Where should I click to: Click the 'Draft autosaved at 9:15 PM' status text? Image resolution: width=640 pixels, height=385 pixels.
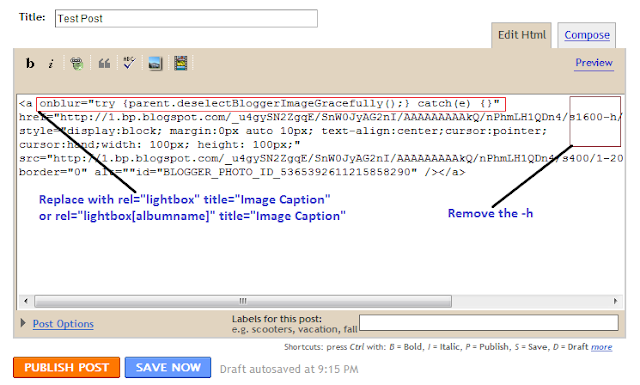(x=289, y=369)
